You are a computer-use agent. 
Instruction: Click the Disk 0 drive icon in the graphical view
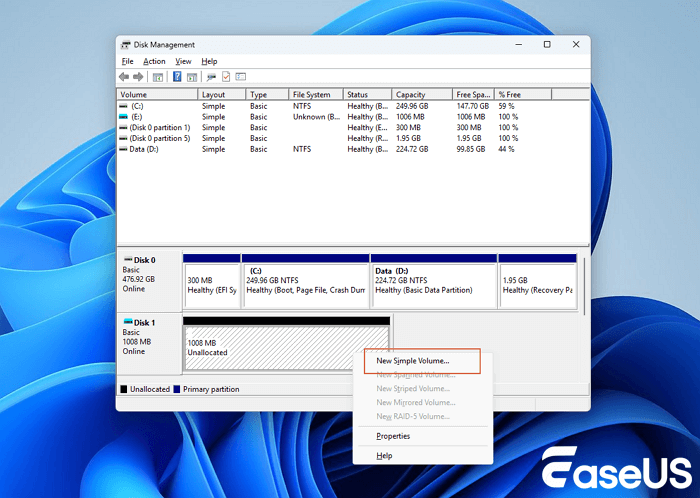tap(128, 260)
